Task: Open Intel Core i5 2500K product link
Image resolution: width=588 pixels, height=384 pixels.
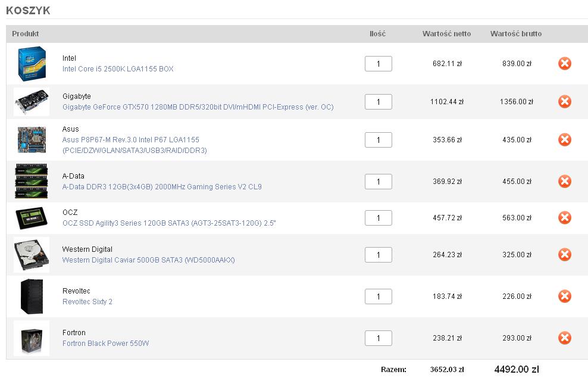Action: pos(118,69)
